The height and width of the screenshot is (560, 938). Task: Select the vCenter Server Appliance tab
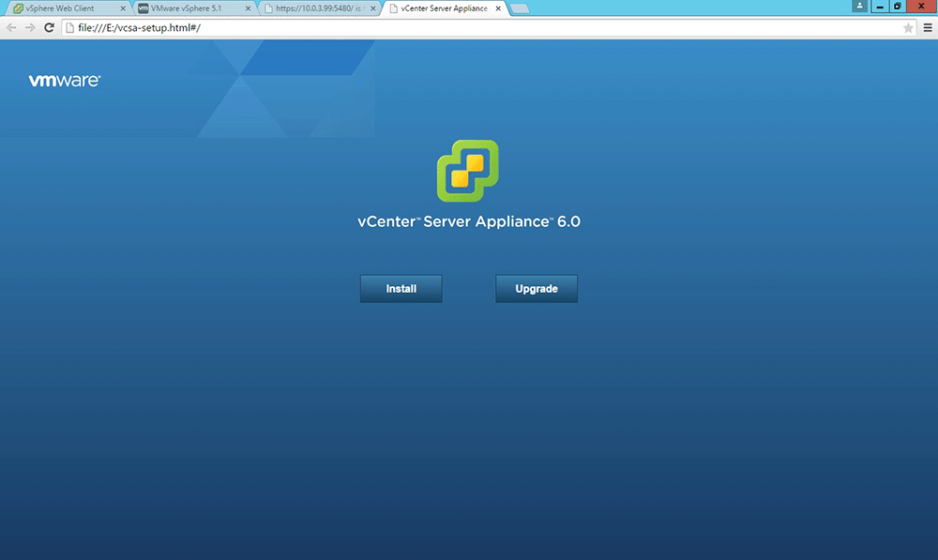click(x=444, y=8)
